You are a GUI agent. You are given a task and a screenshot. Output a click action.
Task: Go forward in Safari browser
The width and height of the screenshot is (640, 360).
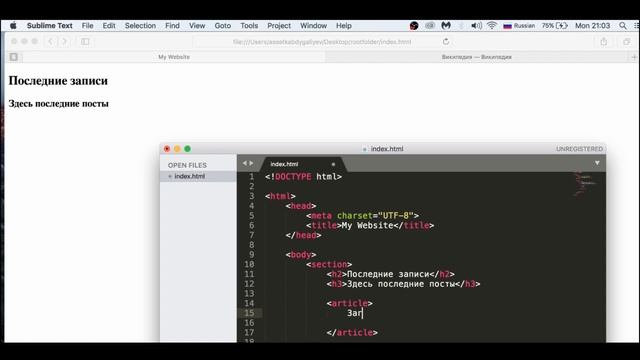[x=64, y=41]
